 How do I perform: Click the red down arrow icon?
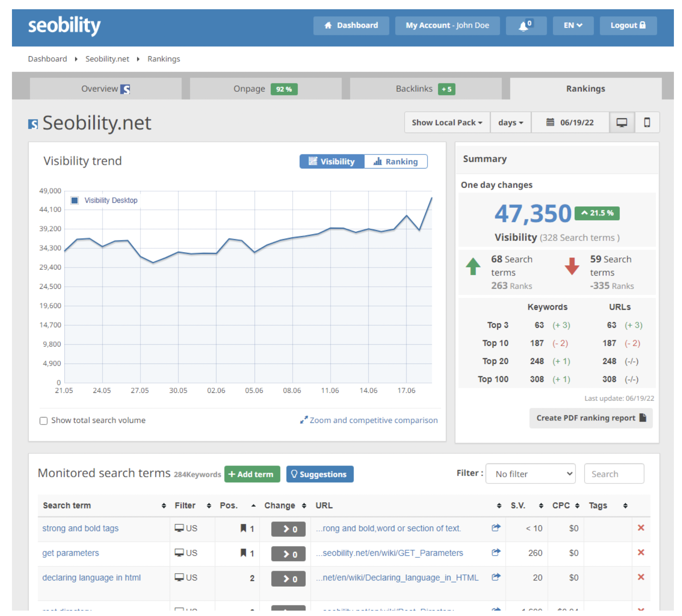(x=572, y=266)
